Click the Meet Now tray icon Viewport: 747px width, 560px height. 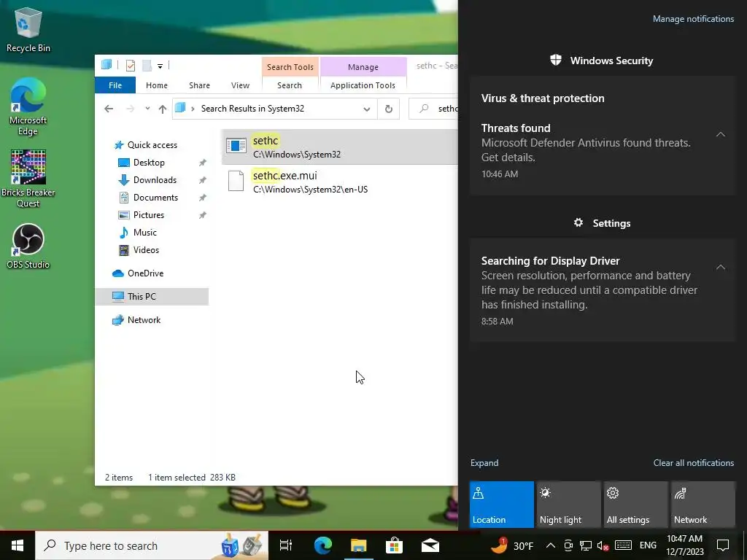pos(568,545)
